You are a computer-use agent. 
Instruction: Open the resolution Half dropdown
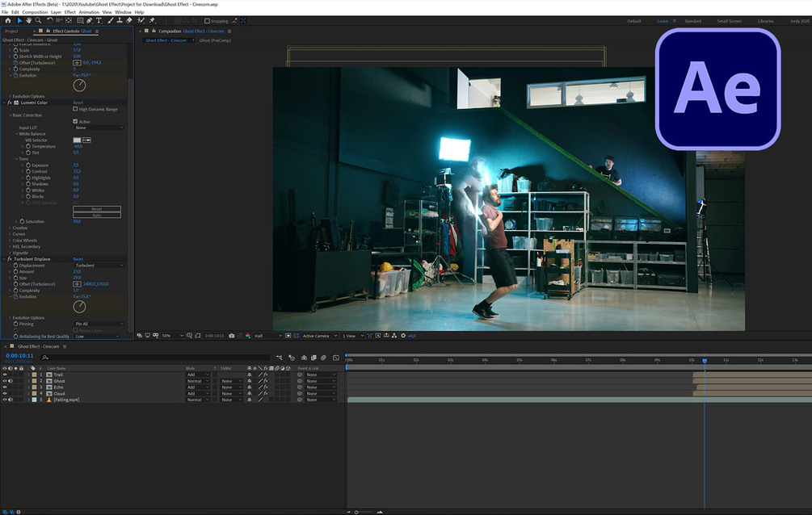267,336
